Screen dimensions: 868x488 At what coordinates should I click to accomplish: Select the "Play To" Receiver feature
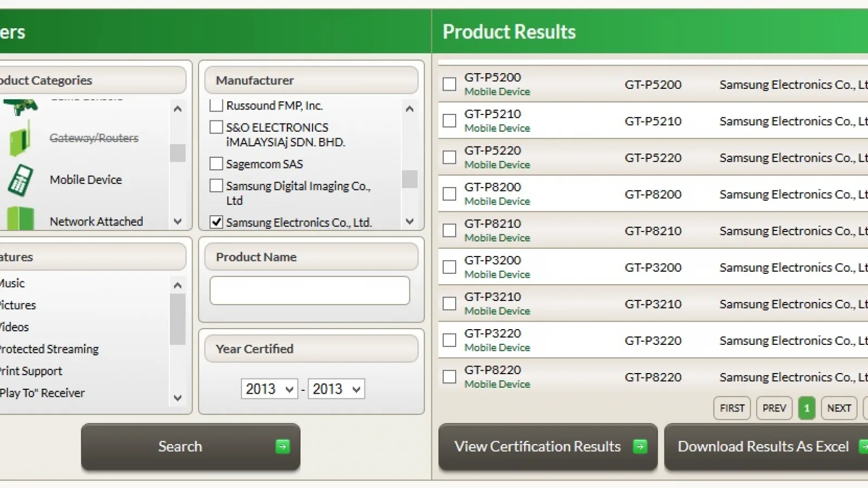pyautogui.click(x=42, y=393)
